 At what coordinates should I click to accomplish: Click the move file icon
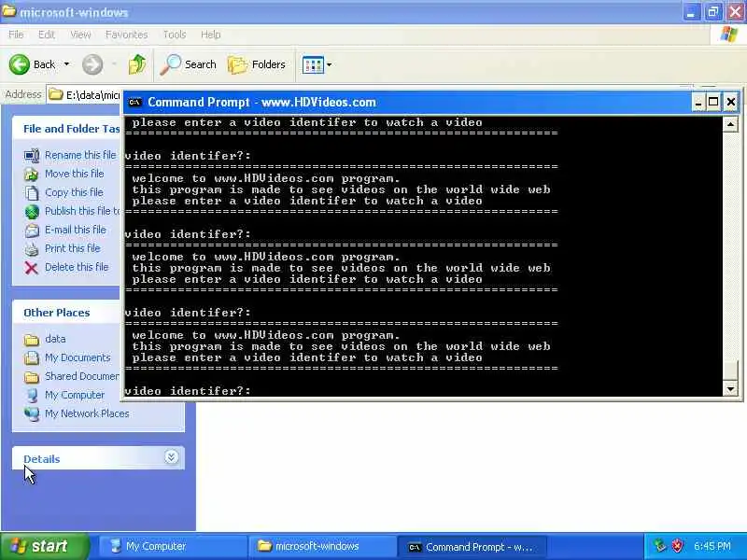click(x=32, y=175)
